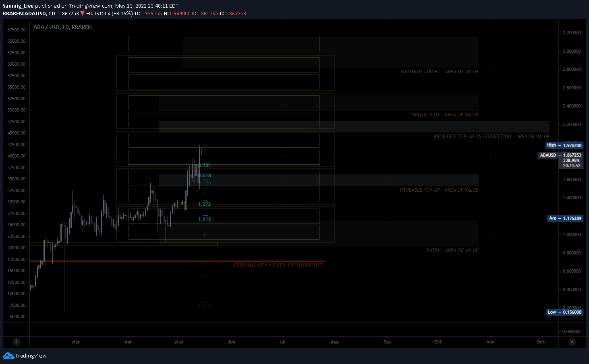Select the PARTIAL EXIT - AREA OF VALUE label
Image resolution: width=589 pixels, height=364 pixels.
point(445,115)
